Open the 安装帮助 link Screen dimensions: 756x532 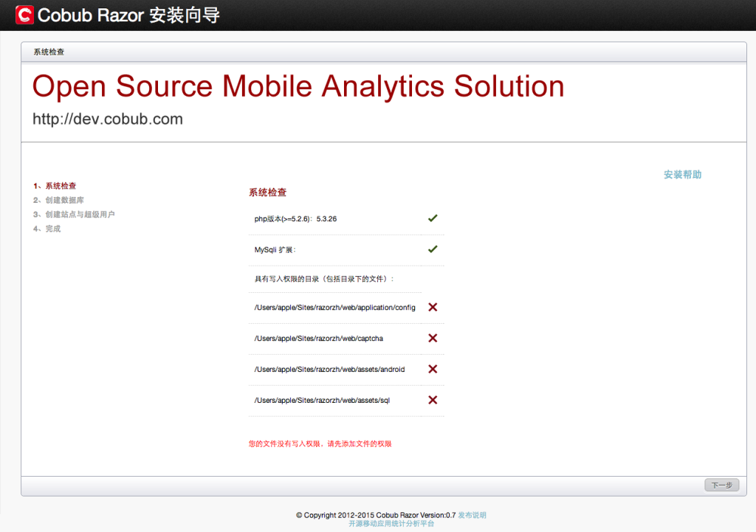(x=682, y=174)
